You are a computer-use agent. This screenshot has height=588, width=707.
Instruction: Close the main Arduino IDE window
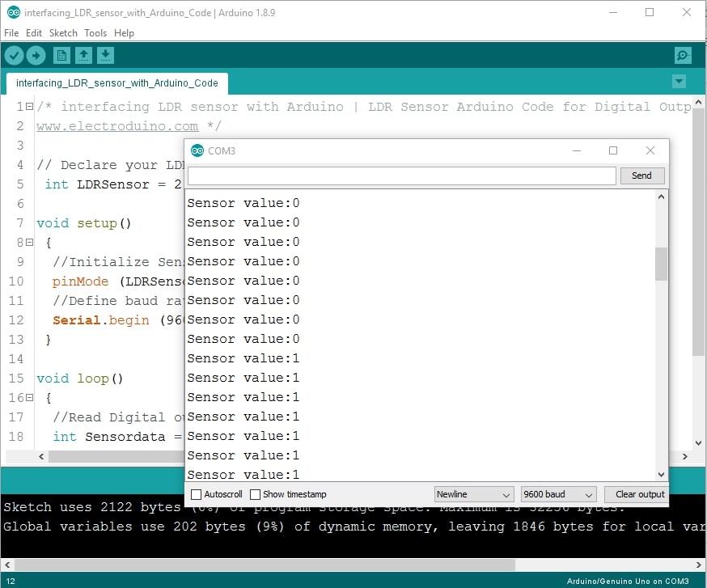tap(686, 13)
